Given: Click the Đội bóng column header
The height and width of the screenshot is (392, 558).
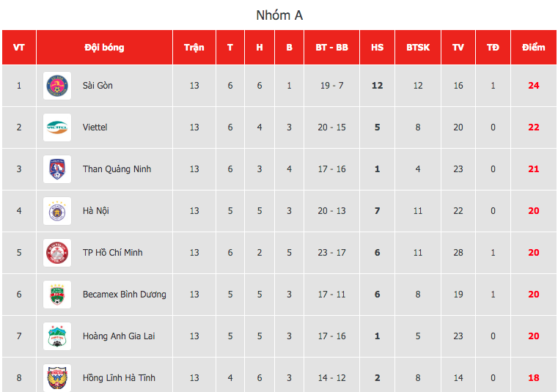Looking at the screenshot, I should click(104, 48).
